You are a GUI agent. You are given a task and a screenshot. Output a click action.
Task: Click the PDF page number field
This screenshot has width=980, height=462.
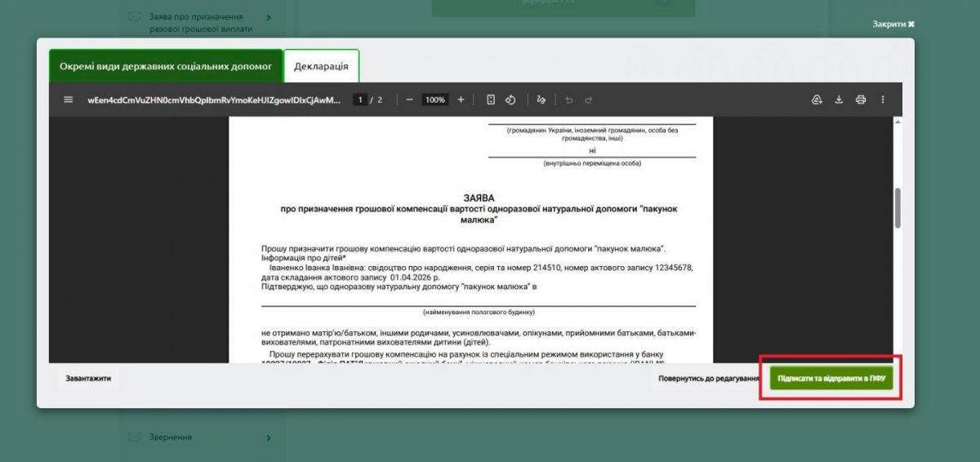(x=359, y=100)
